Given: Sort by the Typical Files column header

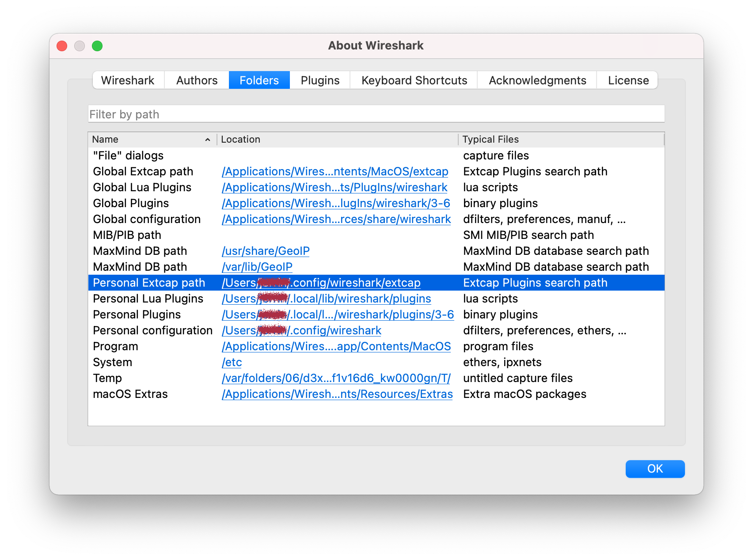Looking at the screenshot, I should coord(561,140).
